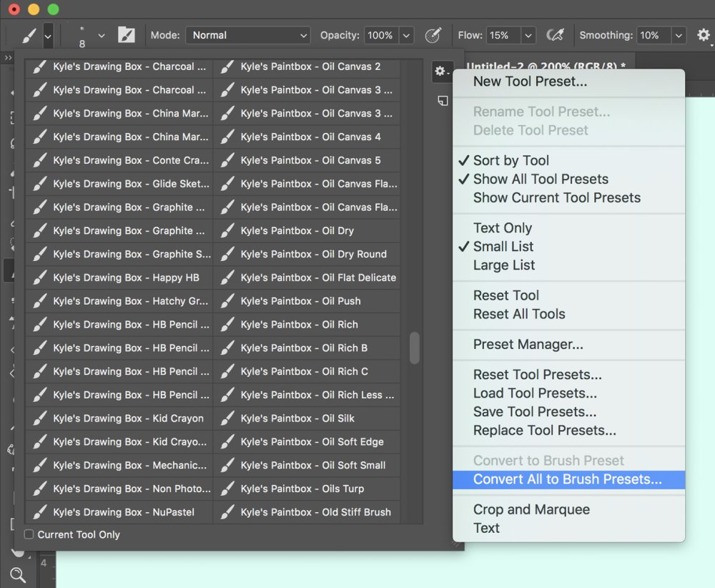Click the Opacity value field 100%
Screen dimensions: 715x588
381,35
